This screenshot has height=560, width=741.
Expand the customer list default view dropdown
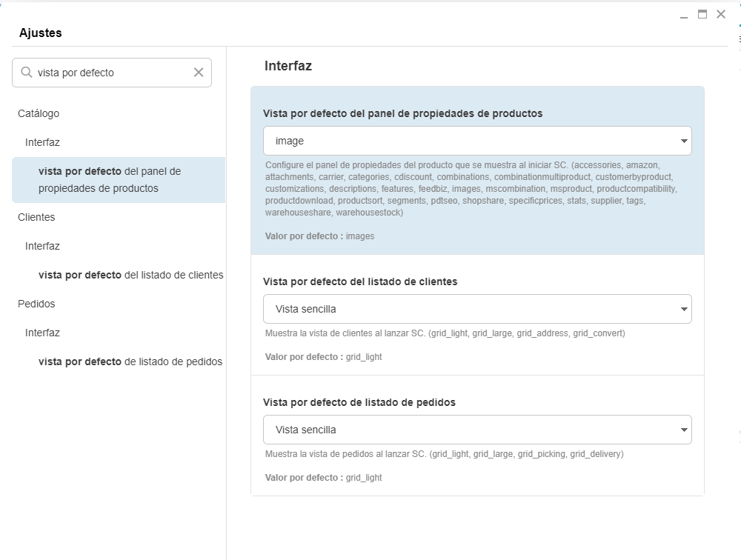pyautogui.click(x=477, y=309)
